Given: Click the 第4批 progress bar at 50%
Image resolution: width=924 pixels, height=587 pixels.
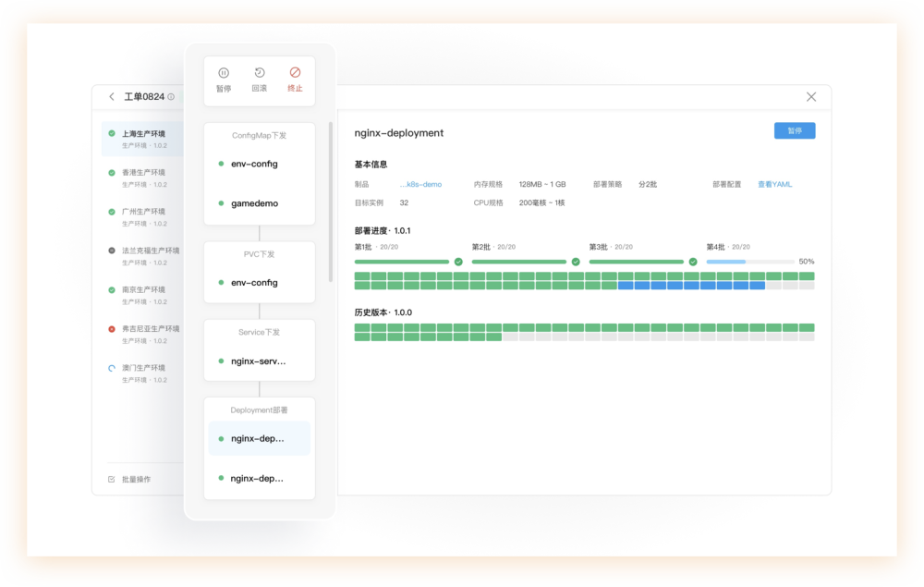Looking at the screenshot, I should click(x=750, y=262).
